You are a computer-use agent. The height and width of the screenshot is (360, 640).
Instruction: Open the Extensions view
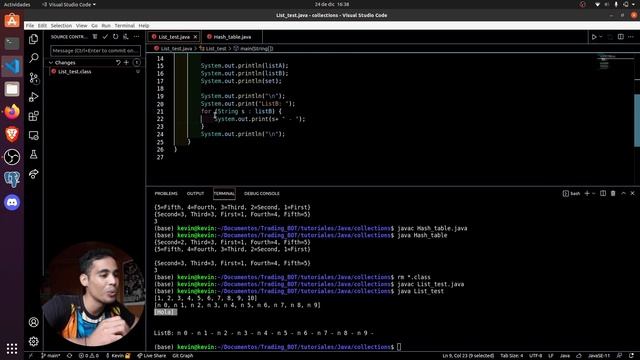coord(33,116)
